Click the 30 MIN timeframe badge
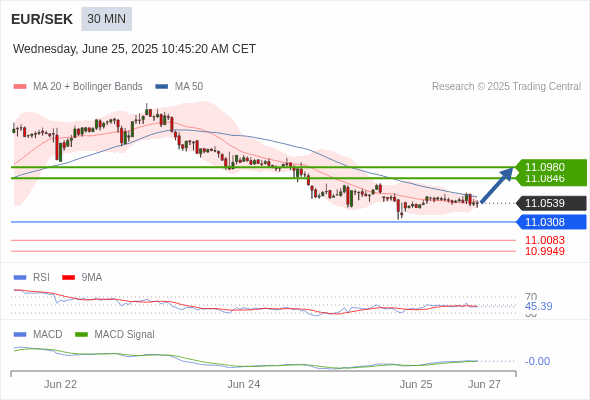This screenshot has height=400, width=590. (106, 19)
